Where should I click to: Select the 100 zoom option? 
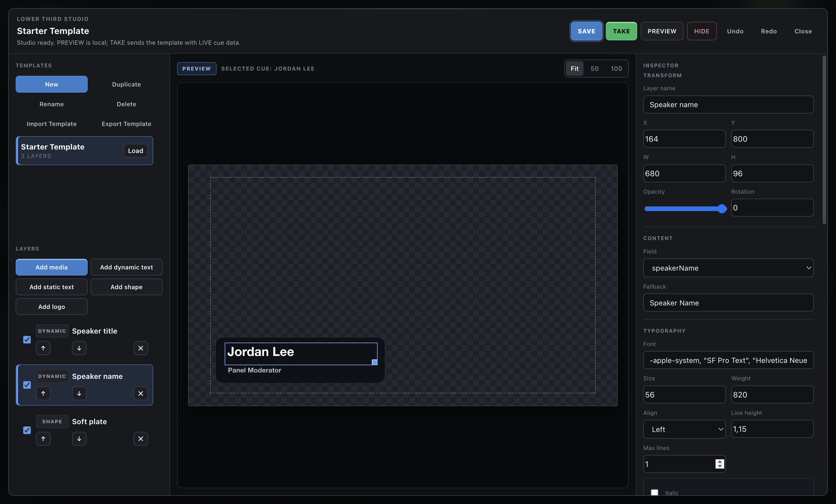click(616, 69)
